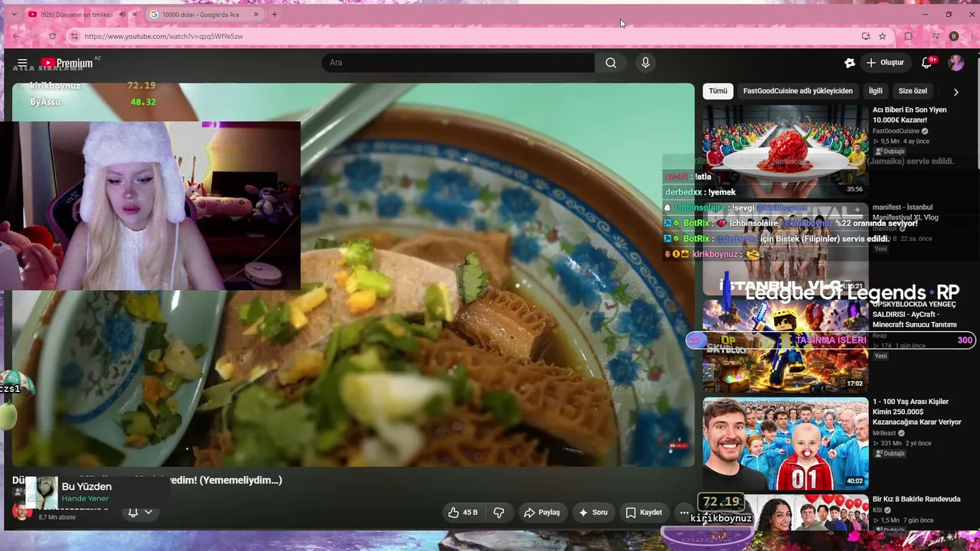Focus the browser address bar URL
The height and width of the screenshot is (551, 980).
click(164, 36)
